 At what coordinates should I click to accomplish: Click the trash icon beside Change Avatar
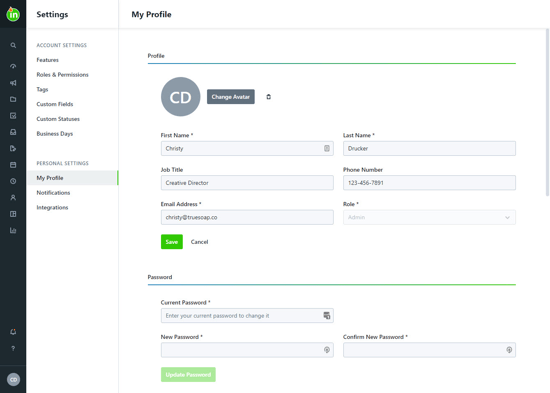[x=268, y=97]
